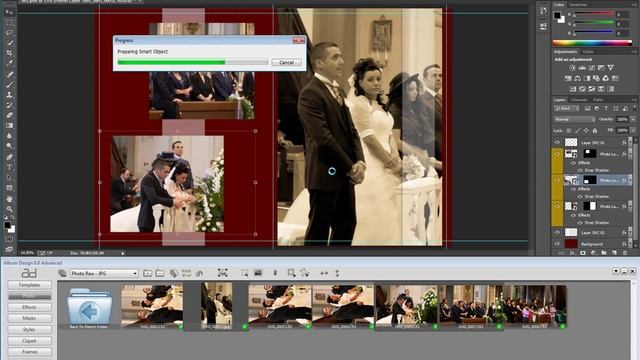640x360 pixels.
Task: Hide the selected Photo layer
Action: click(557, 180)
